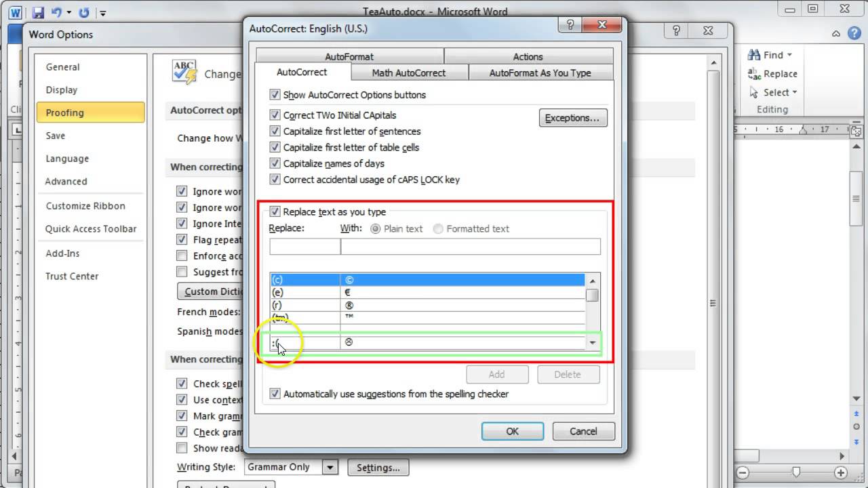This screenshot has height=488, width=868.
Task: Adjust the zoom slider handle
Action: pos(796,472)
